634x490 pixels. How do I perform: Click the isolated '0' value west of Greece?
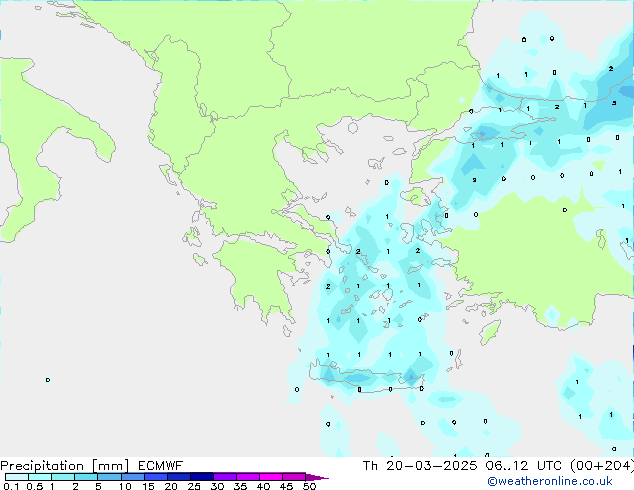point(48,380)
